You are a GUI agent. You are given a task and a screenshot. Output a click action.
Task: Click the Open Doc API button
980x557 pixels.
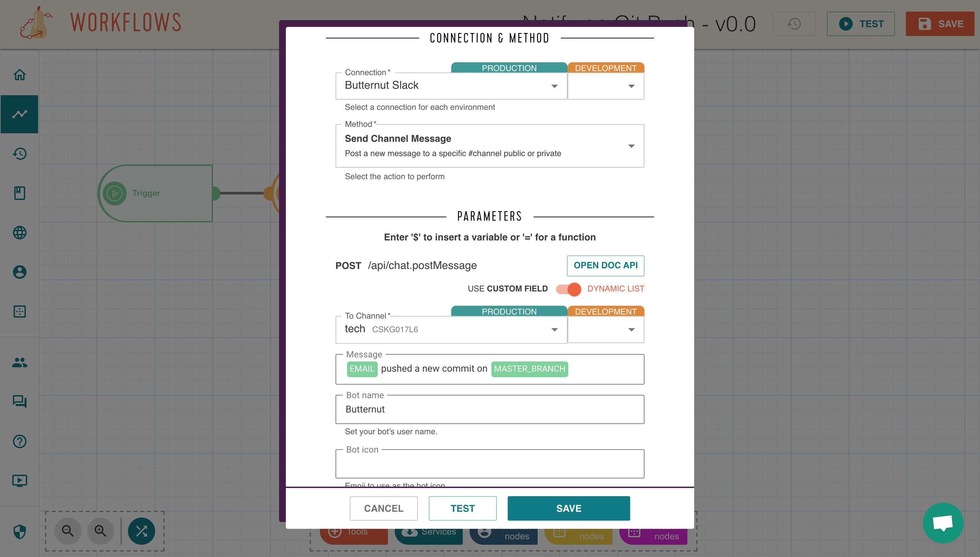605,266
